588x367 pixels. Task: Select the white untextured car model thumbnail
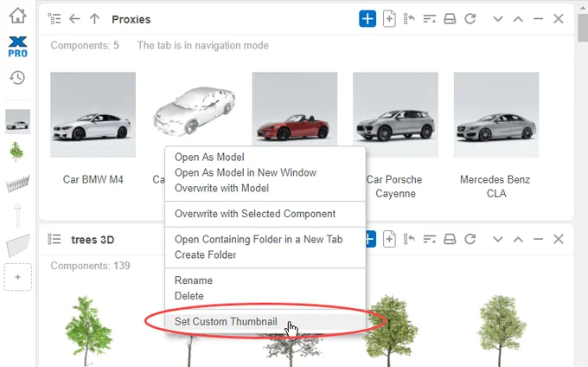[x=194, y=111]
